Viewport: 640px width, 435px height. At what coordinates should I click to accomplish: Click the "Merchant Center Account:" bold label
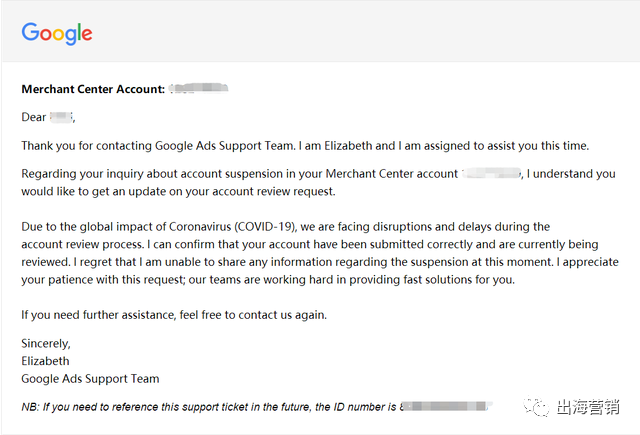click(93, 90)
